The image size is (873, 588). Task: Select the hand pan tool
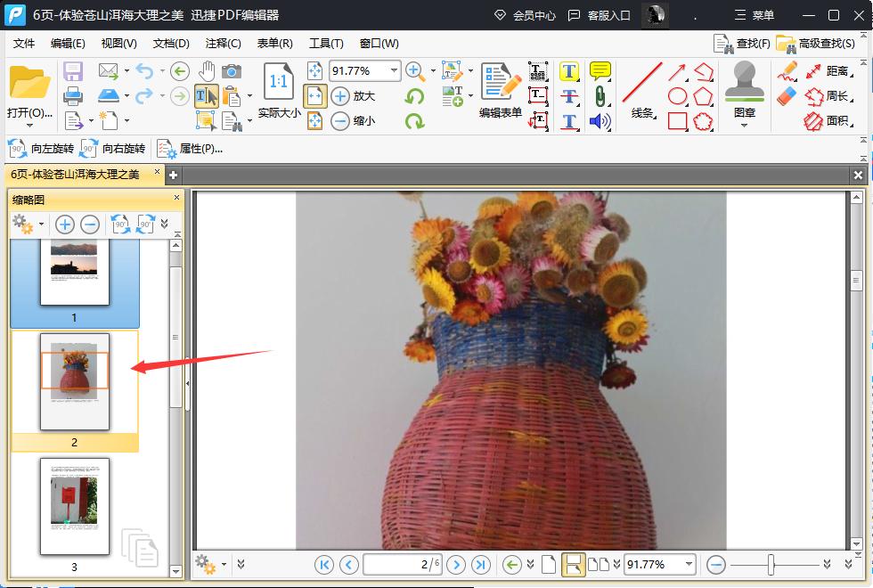pos(207,71)
